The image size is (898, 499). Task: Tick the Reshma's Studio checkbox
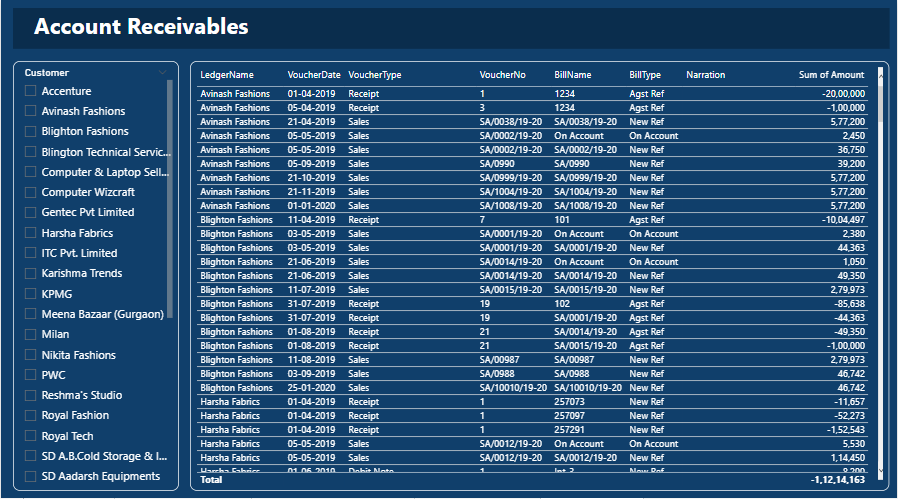[31, 395]
